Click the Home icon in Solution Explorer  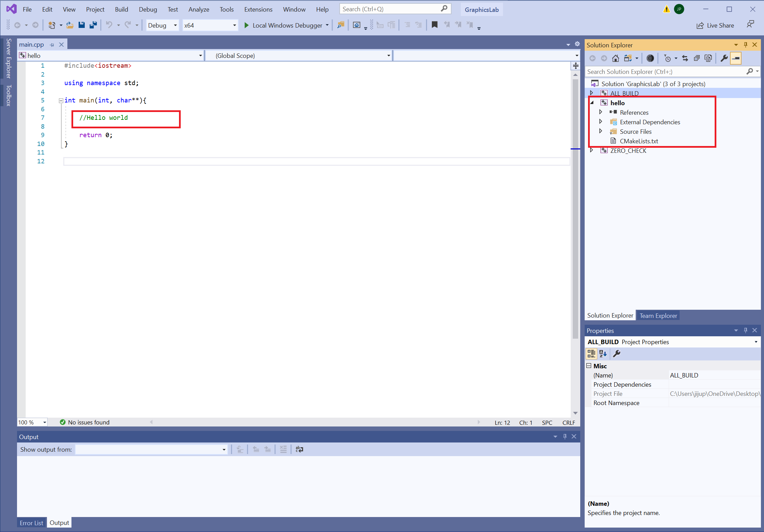[x=615, y=58]
